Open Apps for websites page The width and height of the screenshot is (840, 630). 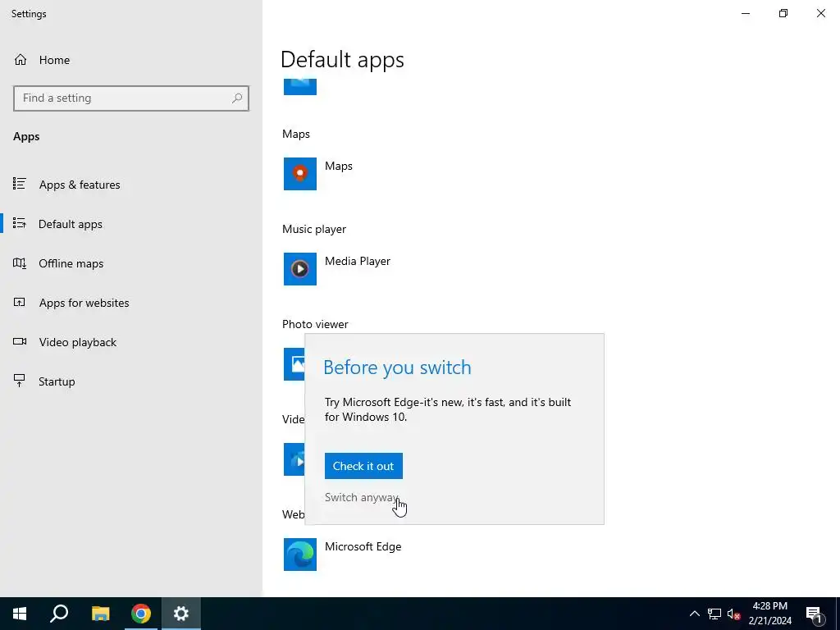[x=84, y=303]
